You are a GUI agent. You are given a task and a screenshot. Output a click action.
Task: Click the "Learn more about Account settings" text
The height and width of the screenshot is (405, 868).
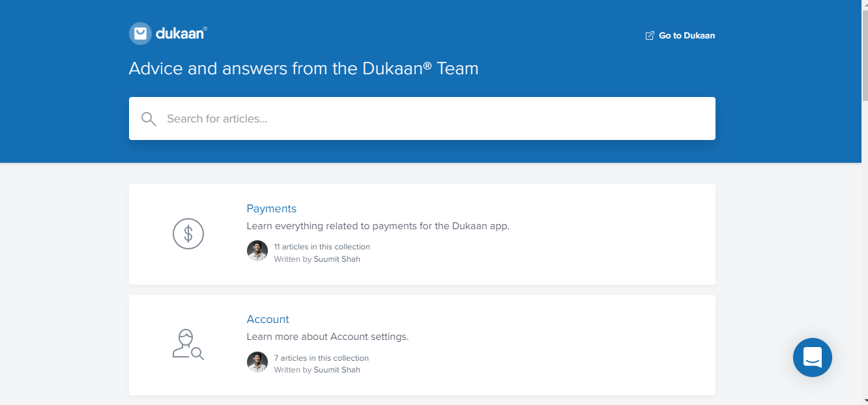point(327,337)
